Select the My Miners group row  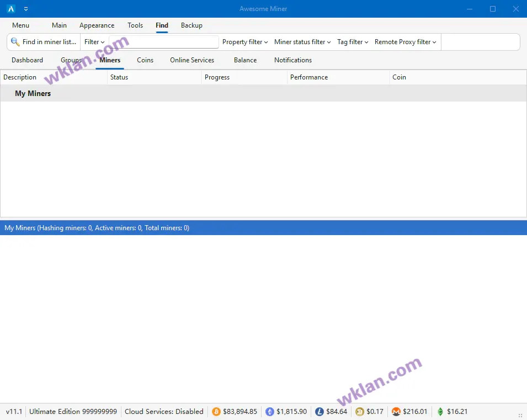click(264, 93)
